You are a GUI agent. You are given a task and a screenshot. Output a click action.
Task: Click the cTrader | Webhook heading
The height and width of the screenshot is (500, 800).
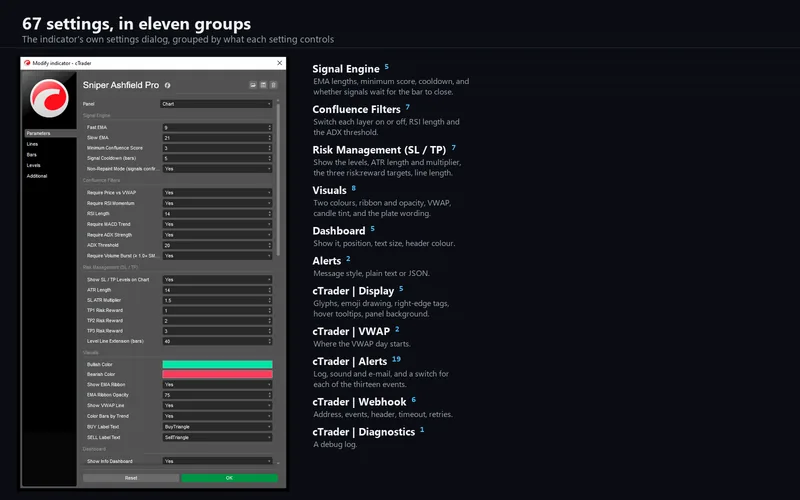(359, 402)
